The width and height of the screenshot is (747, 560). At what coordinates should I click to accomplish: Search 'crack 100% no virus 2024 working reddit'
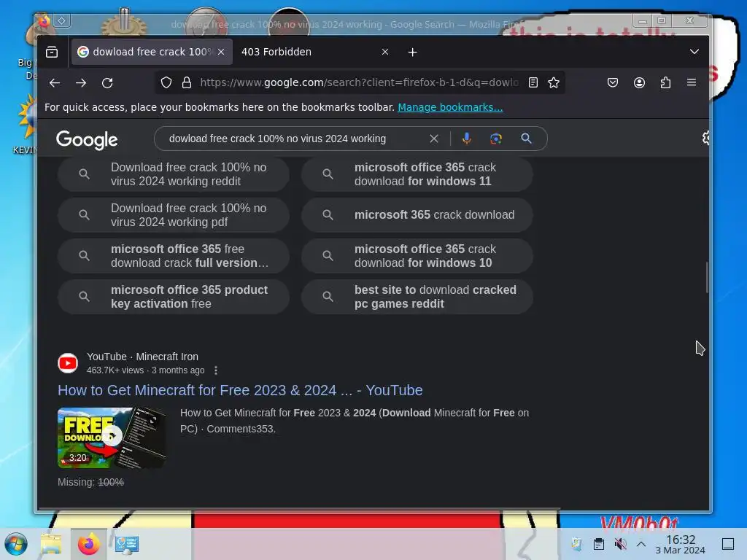(174, 174)
